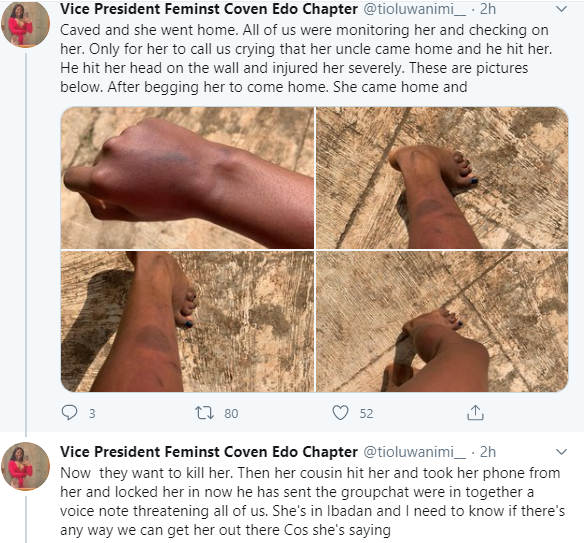Open display name on the first tweet
The width and height of the screenshot is (584, 543).
(209, 9)
